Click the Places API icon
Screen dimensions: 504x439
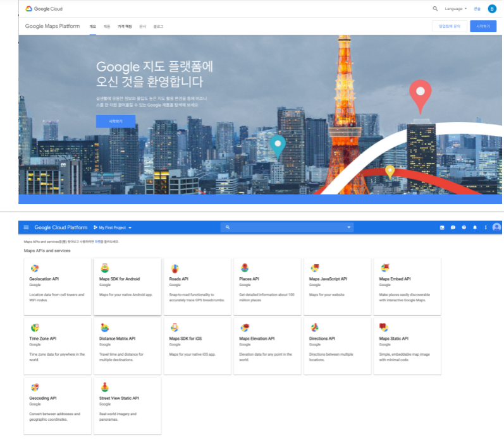tap(245, 268)
